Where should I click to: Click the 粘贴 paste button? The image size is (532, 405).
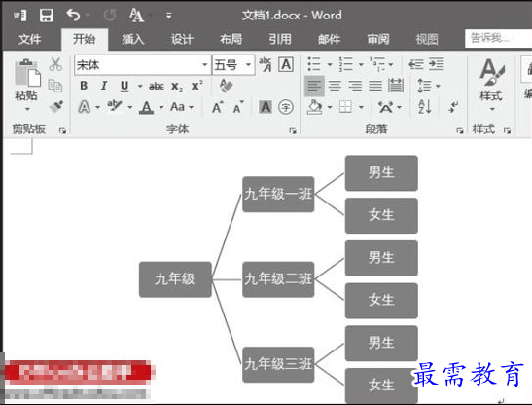[x=26, y=85]
